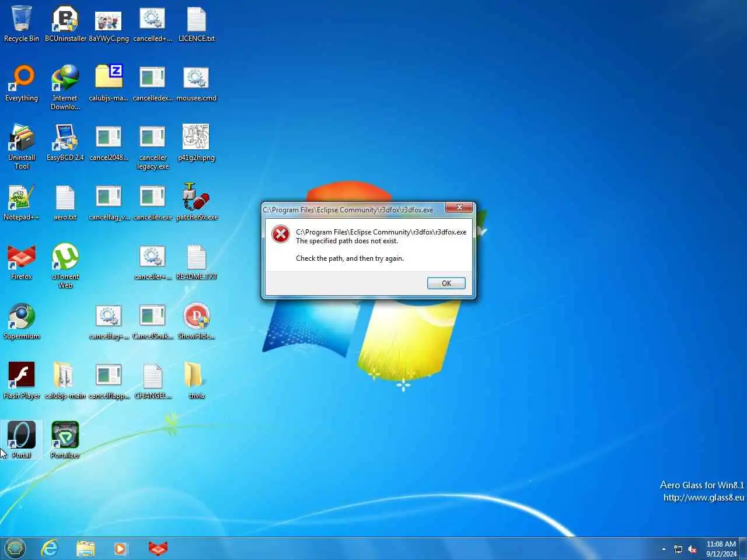Close the r3dfox.exe error dialog
This screenshot has height=560, width=747.
[x=459, y=208]
